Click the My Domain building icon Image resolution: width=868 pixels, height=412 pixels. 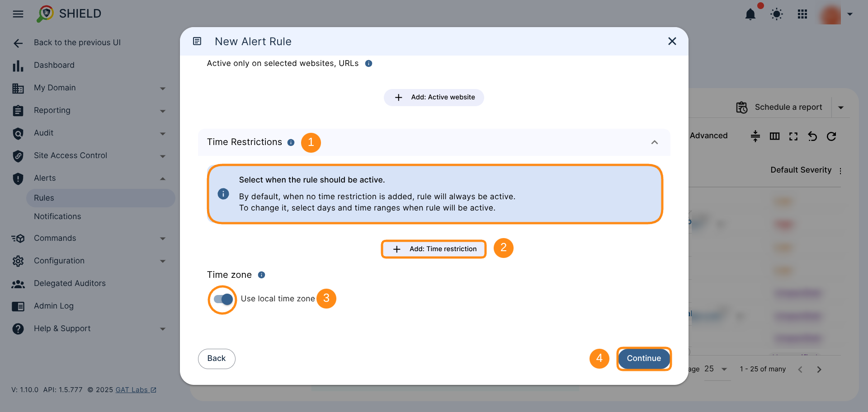pos(18,89)
